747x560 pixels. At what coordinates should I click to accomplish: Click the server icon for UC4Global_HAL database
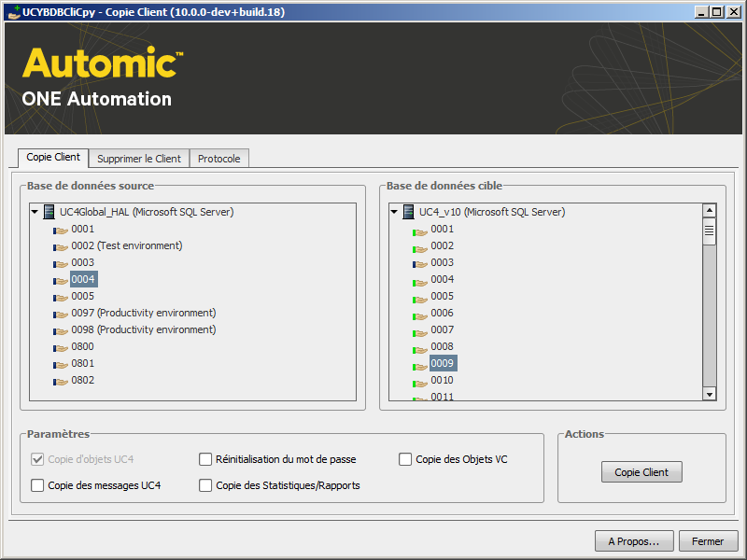49,212
